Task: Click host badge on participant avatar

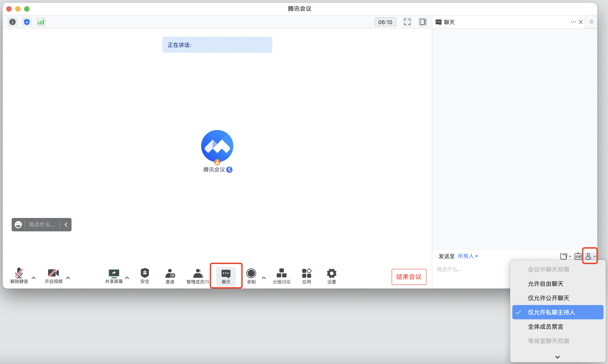Action: point(217,162)
